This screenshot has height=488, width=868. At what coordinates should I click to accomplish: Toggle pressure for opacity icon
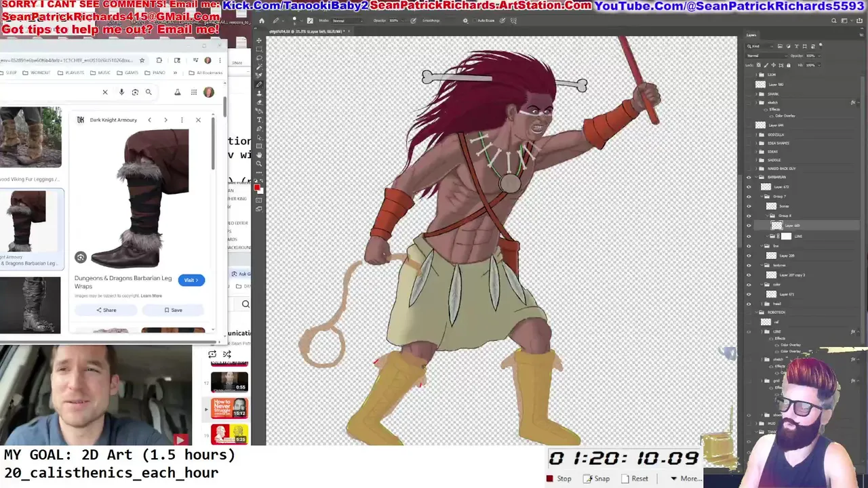[413, 20]
